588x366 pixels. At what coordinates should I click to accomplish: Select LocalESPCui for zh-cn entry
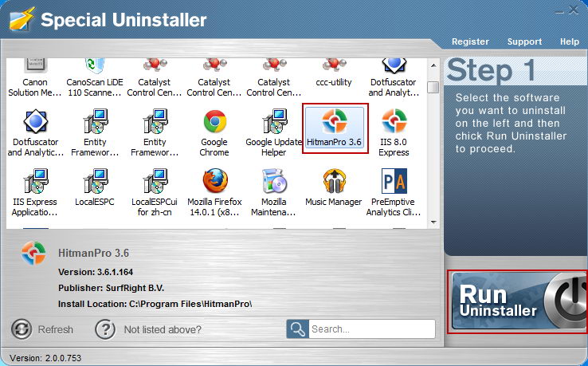click(155, 192)
